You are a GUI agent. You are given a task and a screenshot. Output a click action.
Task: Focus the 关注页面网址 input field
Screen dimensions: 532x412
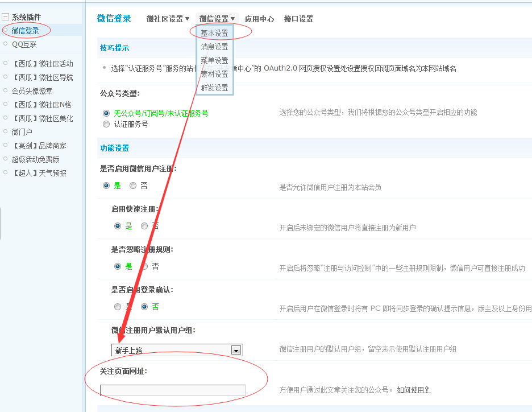(173, 390)
